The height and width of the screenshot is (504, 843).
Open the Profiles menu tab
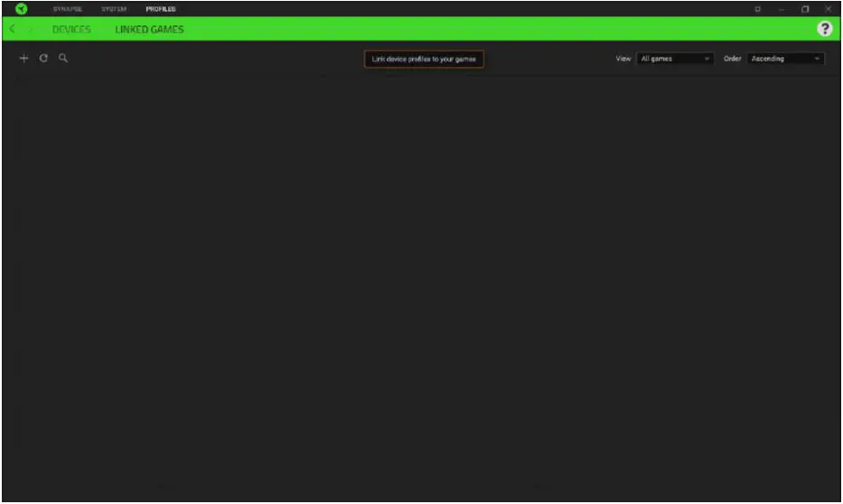(x=161, y=9)
